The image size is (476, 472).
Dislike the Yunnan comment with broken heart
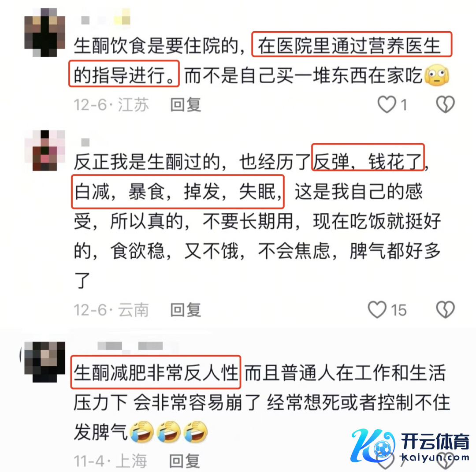[x=445, y=310]
